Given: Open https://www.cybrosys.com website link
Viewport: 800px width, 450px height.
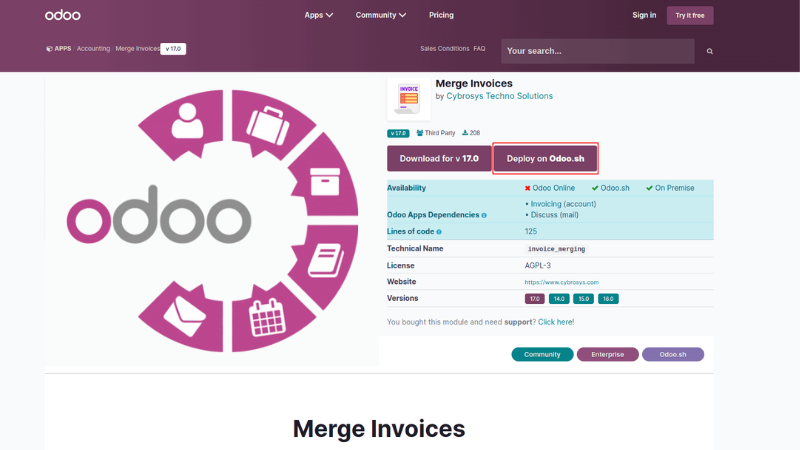Looking at the screenshot, I should click(x=561, y=282).
